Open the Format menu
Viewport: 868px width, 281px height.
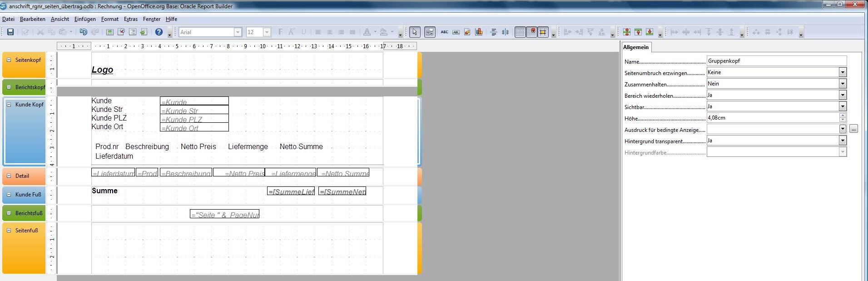(109, 19)
